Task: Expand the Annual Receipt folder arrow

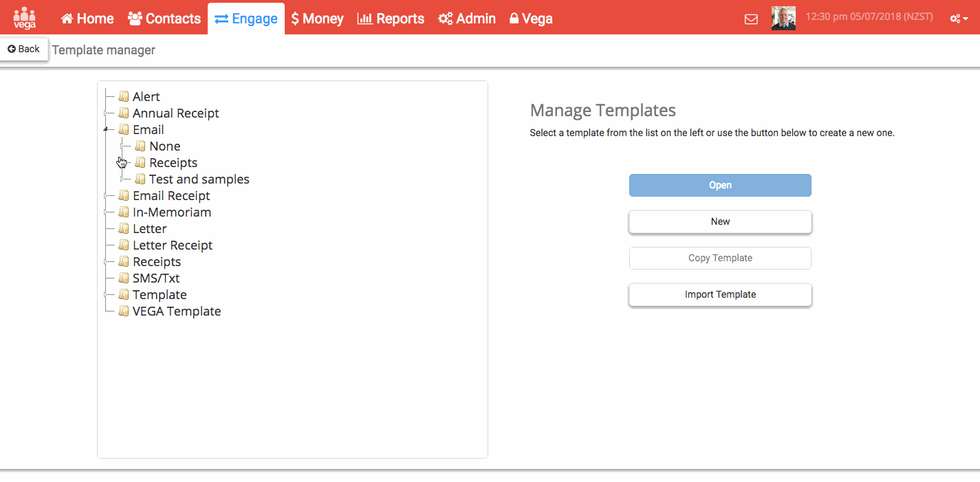Action: click(106, 113)
